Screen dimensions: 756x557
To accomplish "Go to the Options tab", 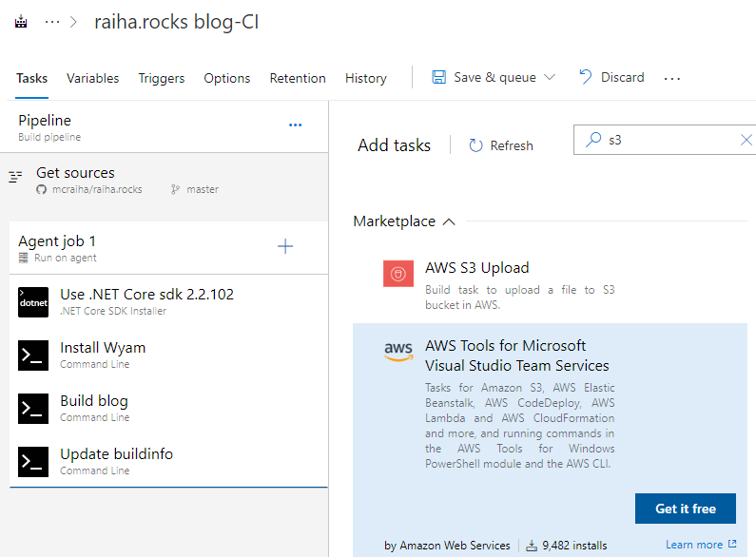I will coord(227,78).
